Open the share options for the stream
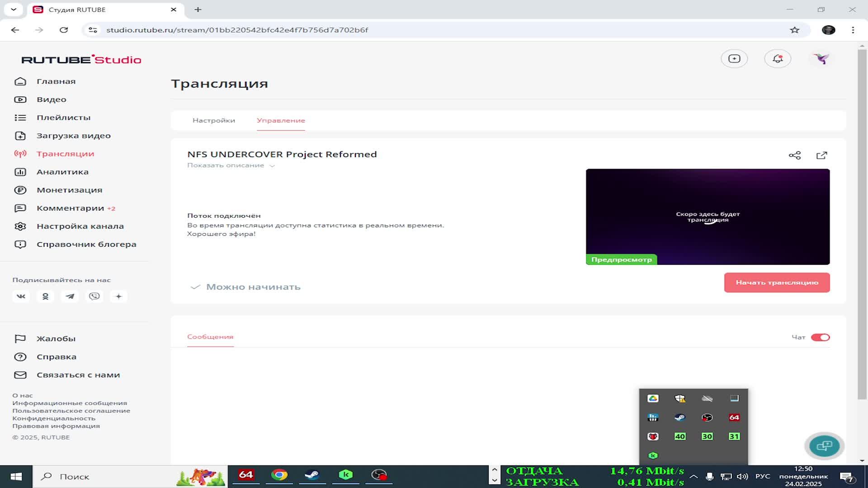 795,155
